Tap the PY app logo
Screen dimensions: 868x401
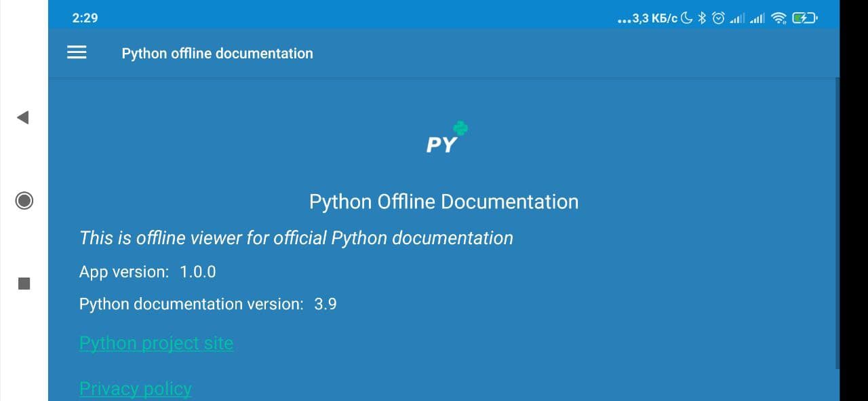[447, 137]
